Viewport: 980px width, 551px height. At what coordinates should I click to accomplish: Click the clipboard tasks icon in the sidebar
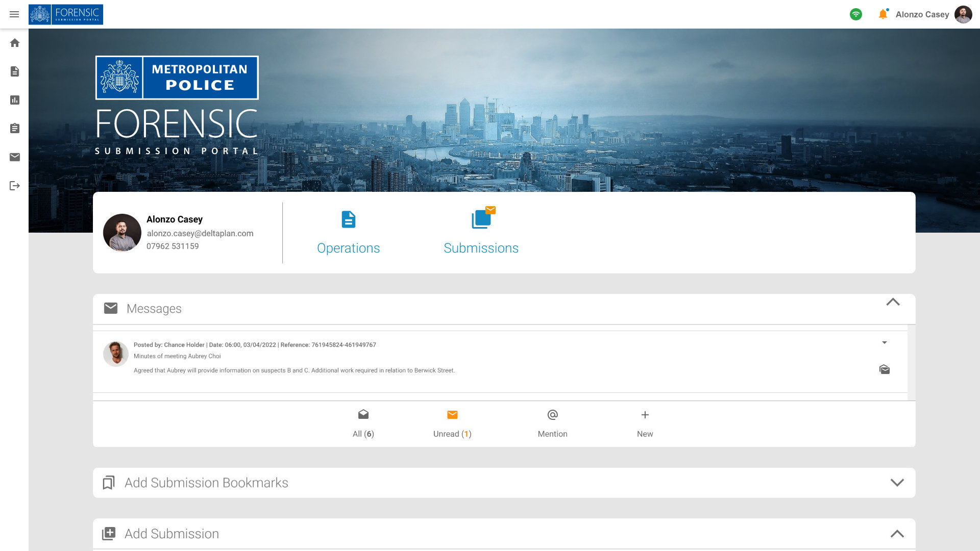(15, 128)
